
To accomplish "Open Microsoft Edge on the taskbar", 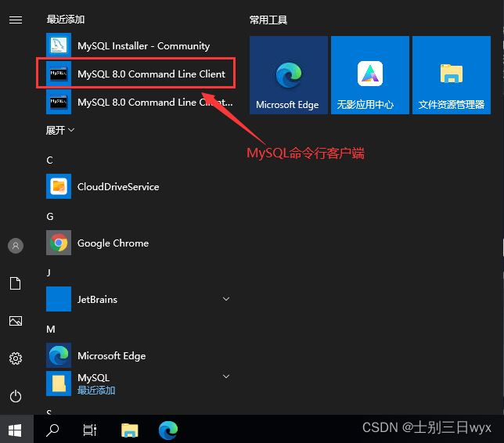I will click(168, 430).
